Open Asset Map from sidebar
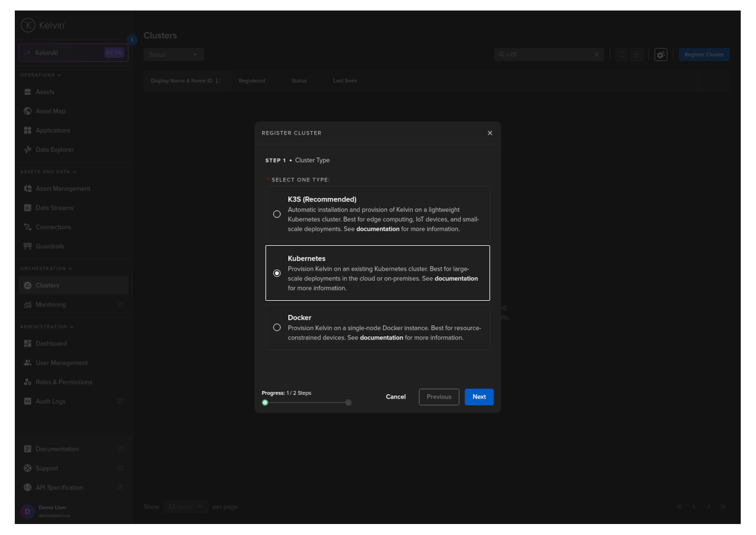 tap(50, 111)
